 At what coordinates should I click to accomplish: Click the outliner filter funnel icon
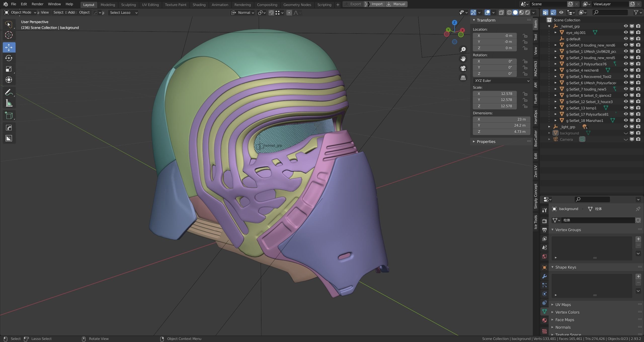pyautogui.click(x=636, y=12)
